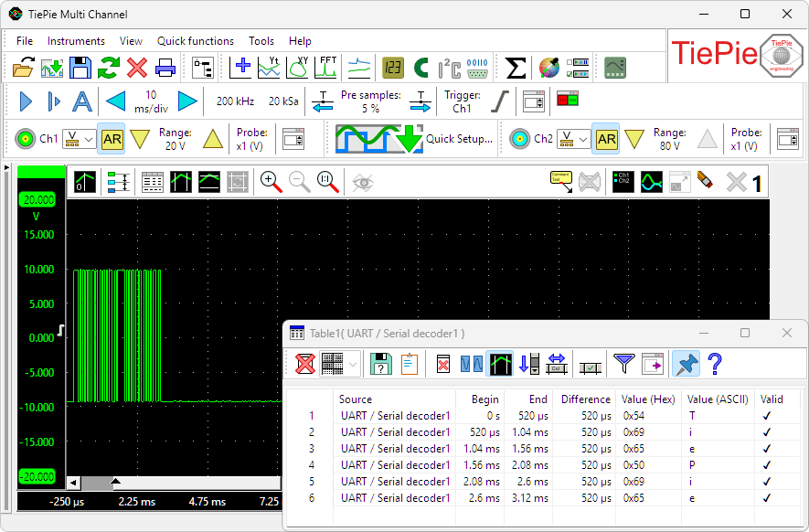Open the FFT spectrum graph
The height and width of the screenshot is (532, 809).
pos(325,68)
